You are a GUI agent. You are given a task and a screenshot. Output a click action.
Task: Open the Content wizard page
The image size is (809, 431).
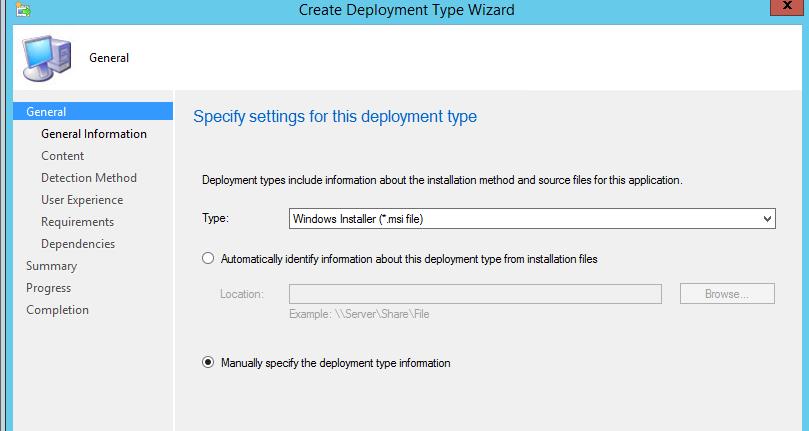point(63,156)
